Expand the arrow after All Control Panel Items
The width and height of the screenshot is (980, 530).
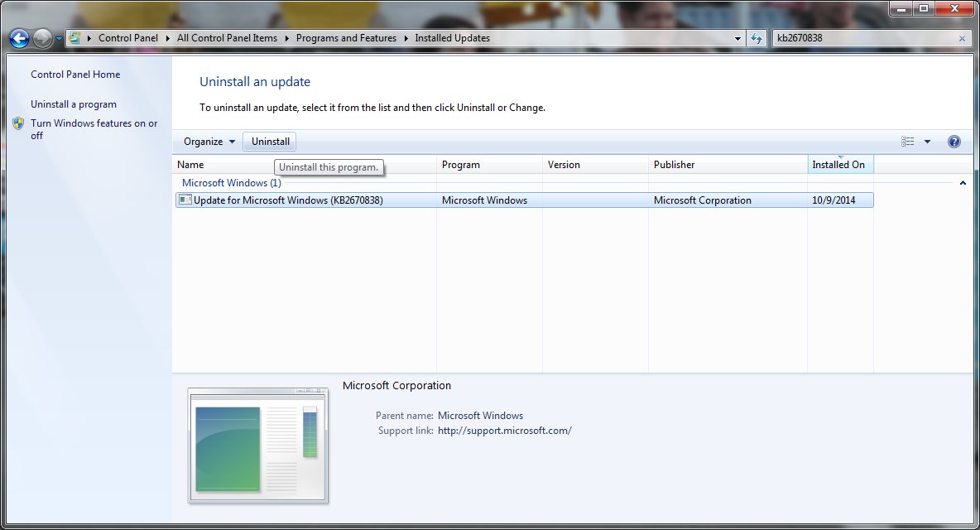(x=287, y=38)
